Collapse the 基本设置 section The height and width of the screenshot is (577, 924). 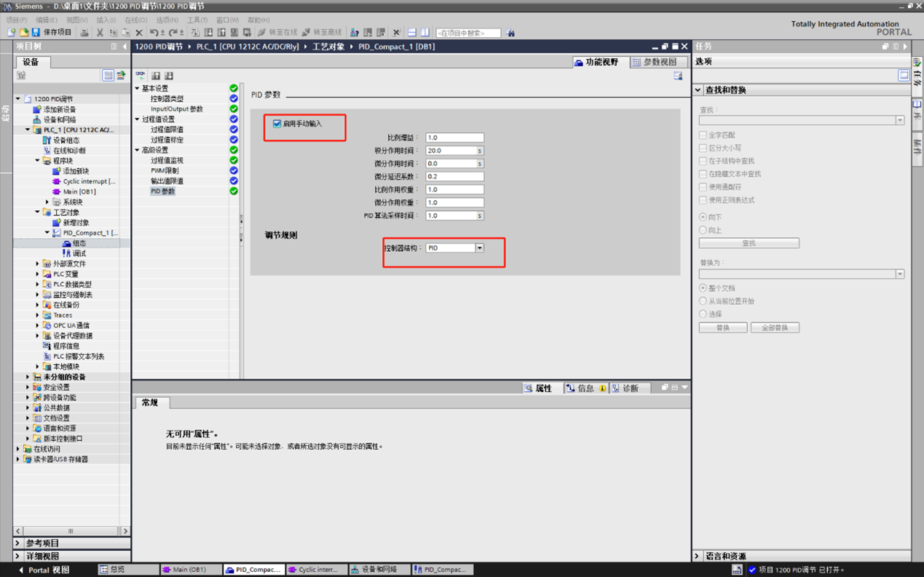tap(137, 89)
